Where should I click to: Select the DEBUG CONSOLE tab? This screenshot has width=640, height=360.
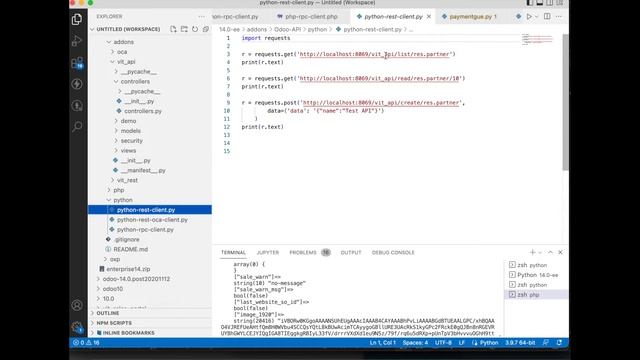pyautogui.click(x=393, y=253)
